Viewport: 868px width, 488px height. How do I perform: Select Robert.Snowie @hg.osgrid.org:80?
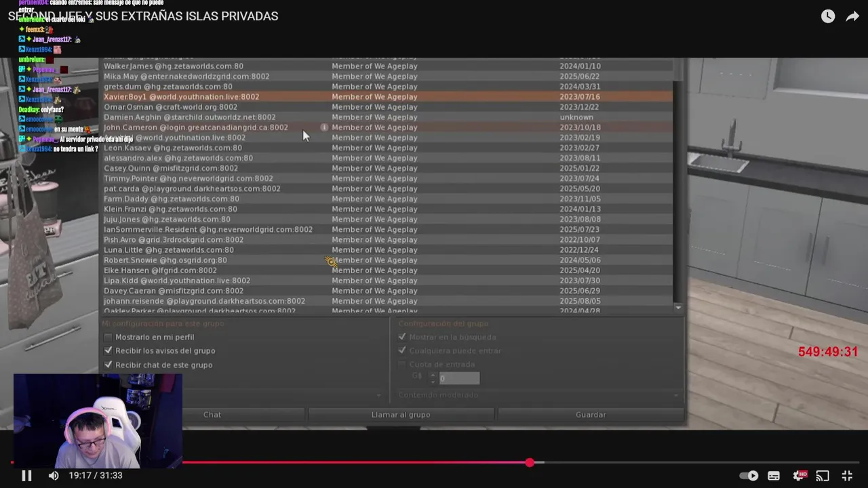coord(387,260)
